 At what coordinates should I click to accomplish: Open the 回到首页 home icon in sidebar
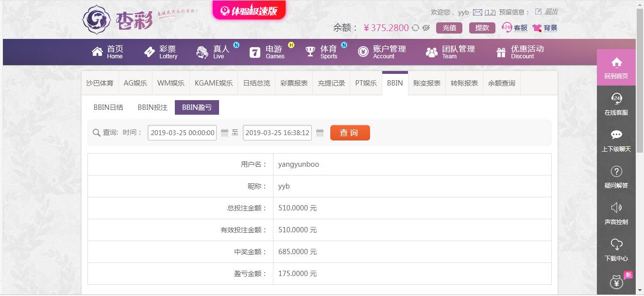[x=616, y=62]
